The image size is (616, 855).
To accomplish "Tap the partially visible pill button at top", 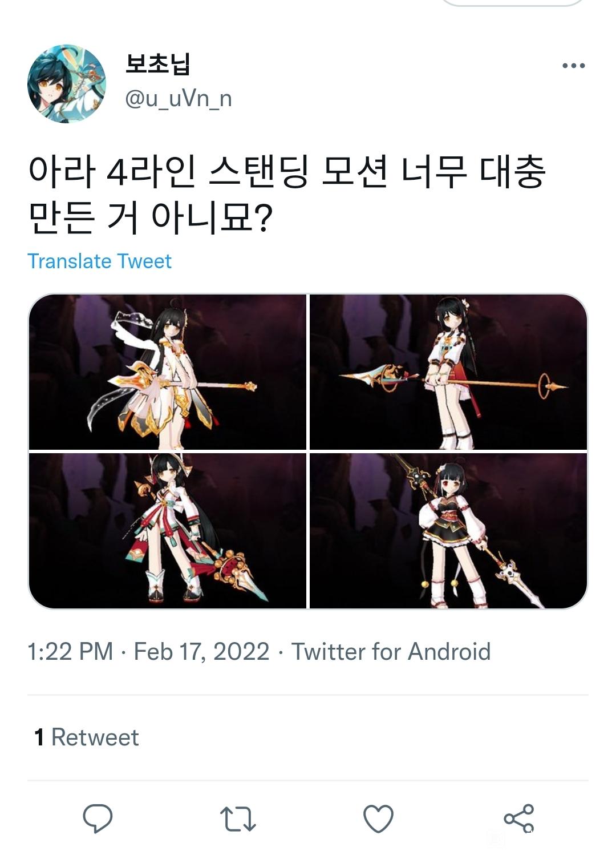I will [513, 3].
